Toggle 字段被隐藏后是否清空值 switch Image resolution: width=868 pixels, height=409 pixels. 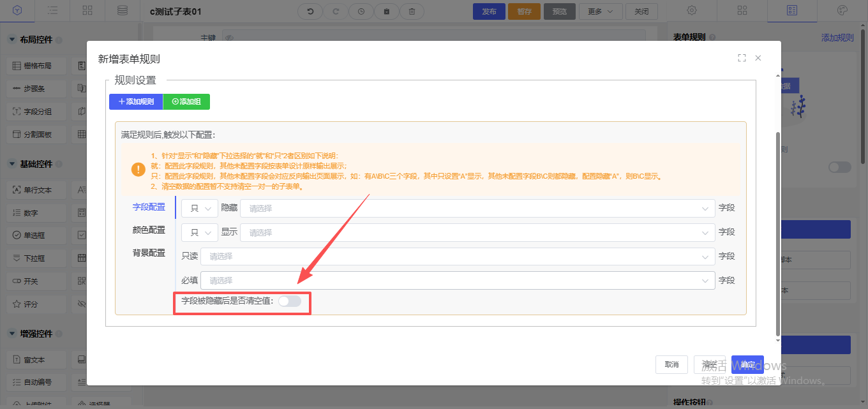289,301
